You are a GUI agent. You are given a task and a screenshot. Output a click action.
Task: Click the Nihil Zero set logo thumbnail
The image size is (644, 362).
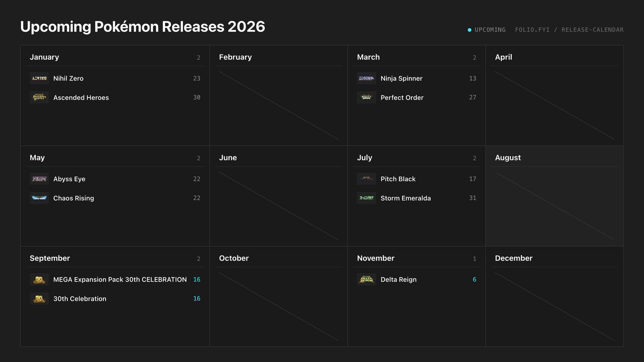39,78
